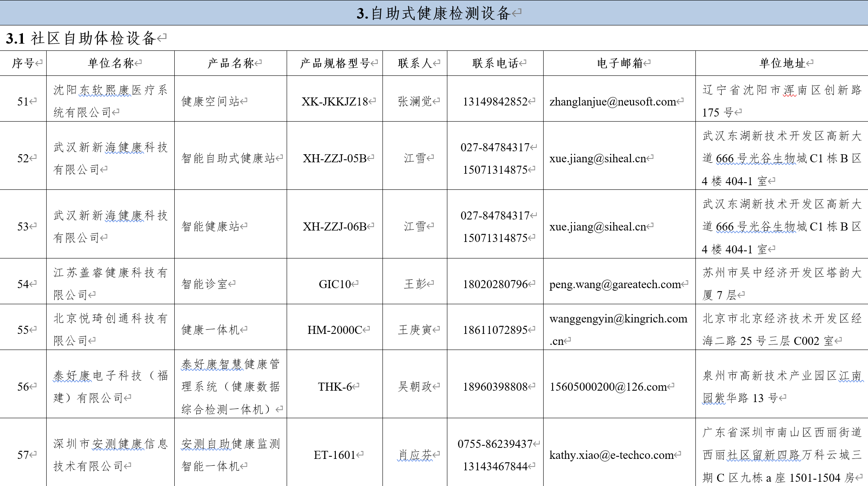Click phone number 18611072895
The height and width of the screenshot is (486, 868).
pos(495,330)
